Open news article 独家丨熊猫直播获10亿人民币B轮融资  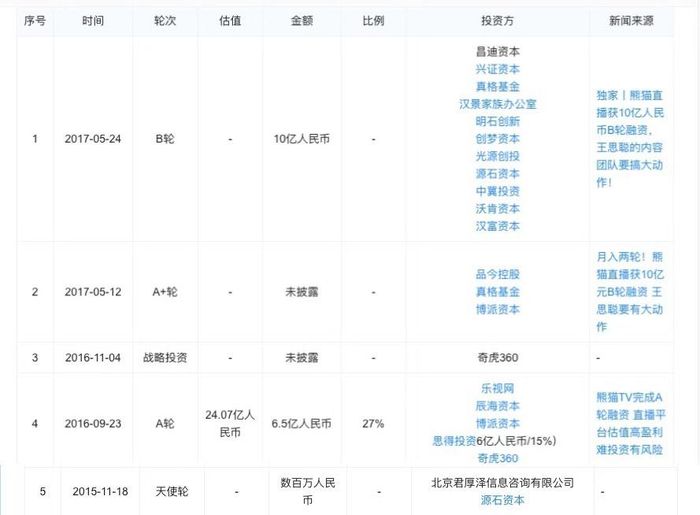[630, 139]
